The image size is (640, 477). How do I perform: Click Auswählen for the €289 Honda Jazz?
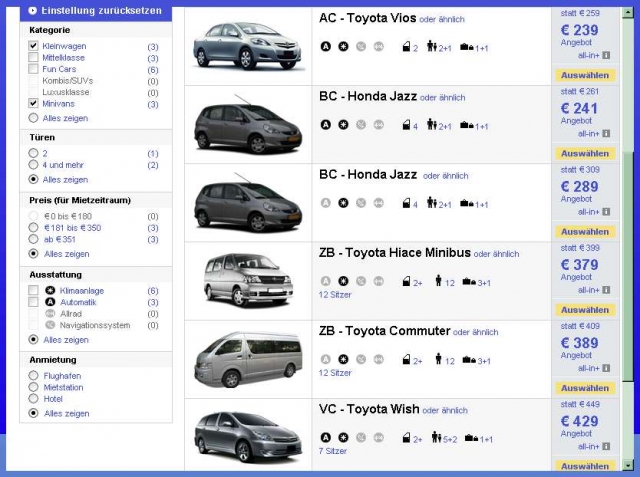click(585, 232)
